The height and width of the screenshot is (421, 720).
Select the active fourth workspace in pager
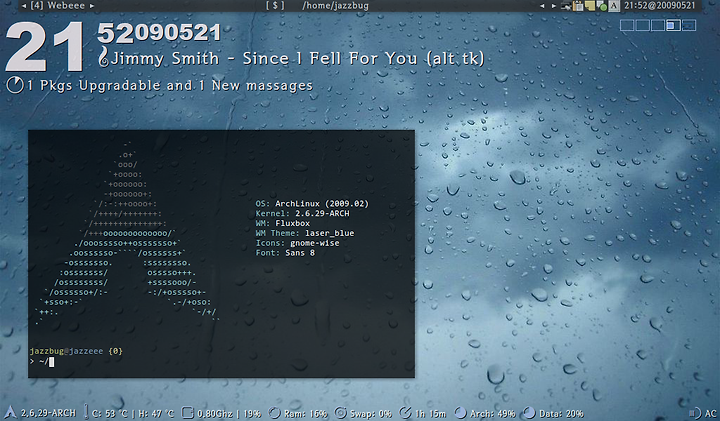(674, 25)
